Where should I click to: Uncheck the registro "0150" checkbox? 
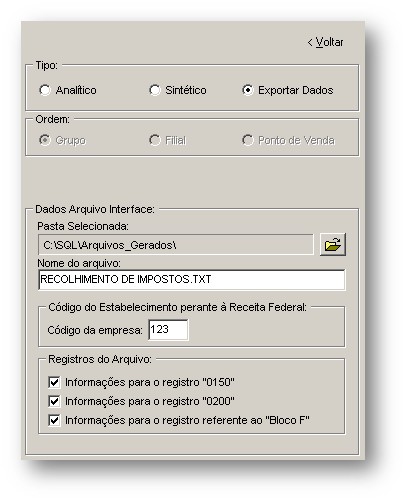coord(54,382)
